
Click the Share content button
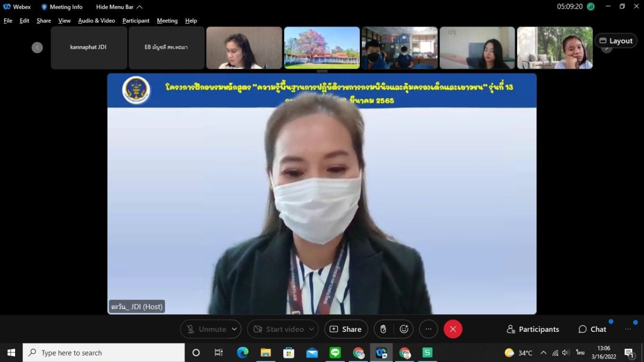point(346,329)
